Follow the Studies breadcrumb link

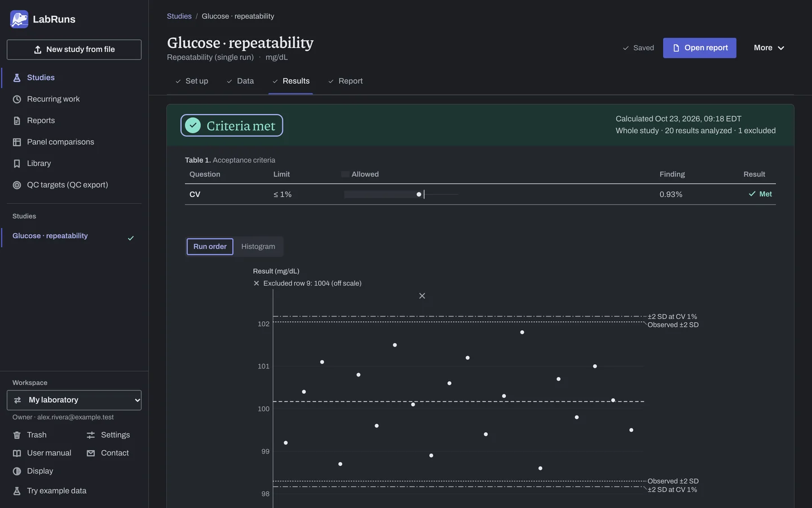(179, 16)
